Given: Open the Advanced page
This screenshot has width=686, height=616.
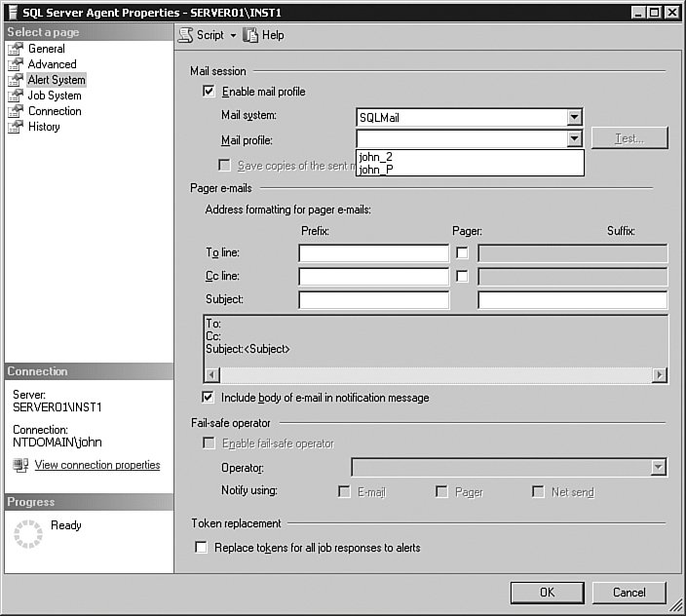Looking at the screenshot, I should [52, 64].
